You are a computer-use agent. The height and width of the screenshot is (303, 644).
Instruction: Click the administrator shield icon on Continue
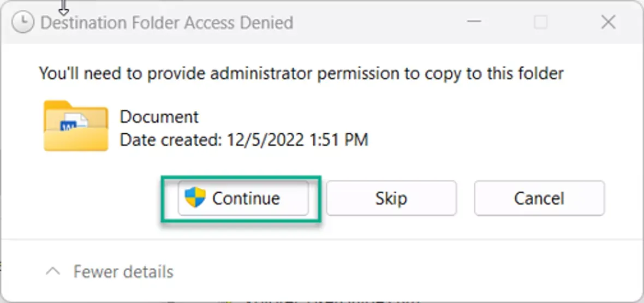tap(195, 197)
